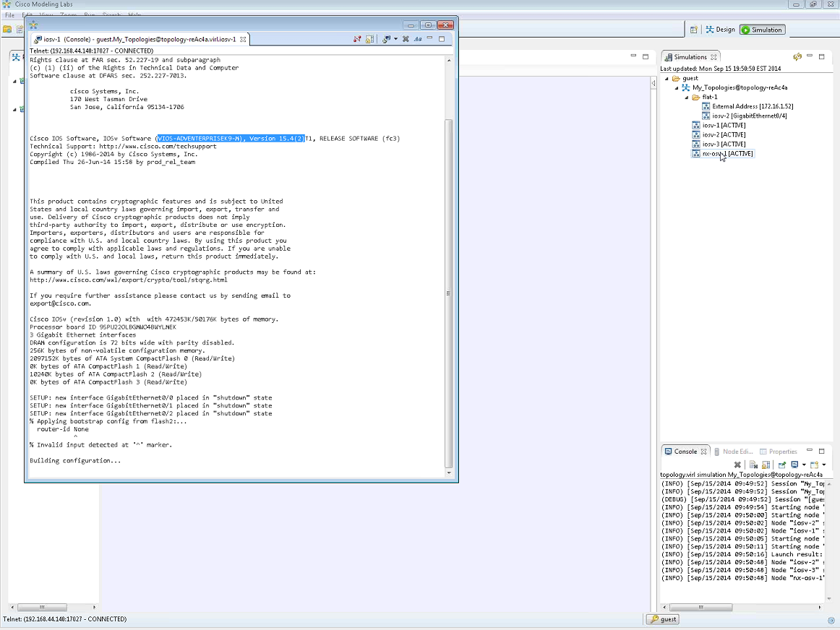Click the export@cisco.com text in terminal

(59, 303)
